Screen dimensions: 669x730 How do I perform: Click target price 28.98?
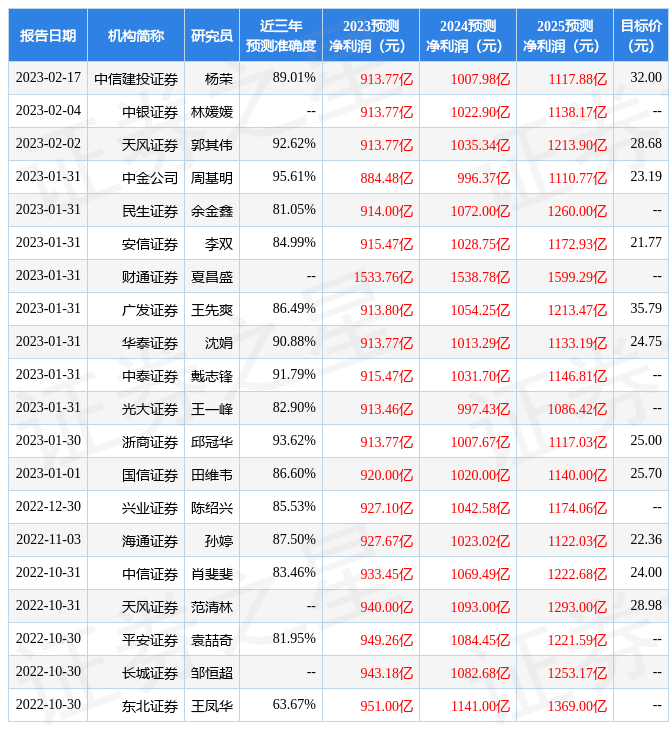(x=646, y=607)
